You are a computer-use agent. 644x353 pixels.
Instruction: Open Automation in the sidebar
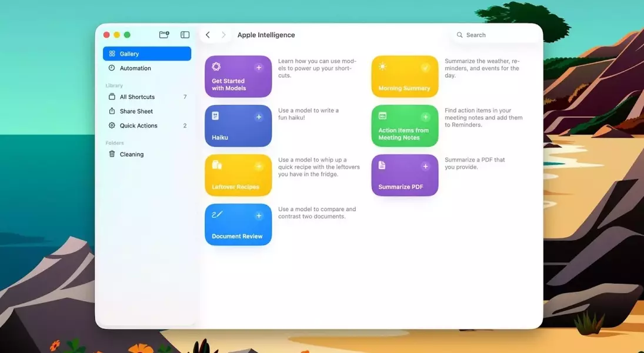[135, 68]
